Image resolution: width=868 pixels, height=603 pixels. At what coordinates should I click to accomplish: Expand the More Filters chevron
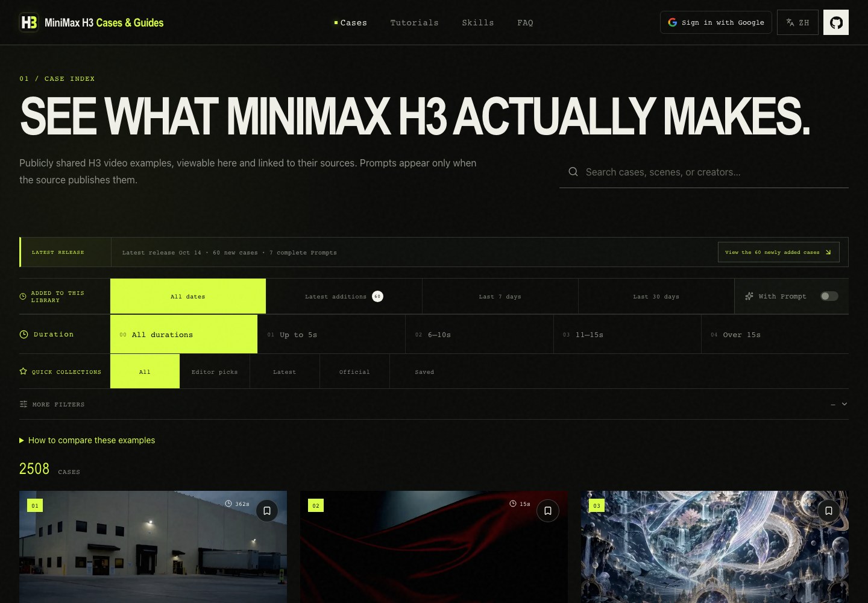[844, 404]
